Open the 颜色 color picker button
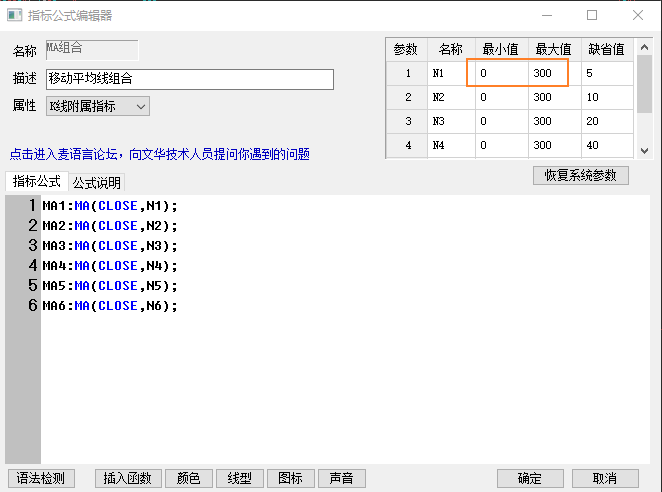662x492 pixels. tap(188, 478)
